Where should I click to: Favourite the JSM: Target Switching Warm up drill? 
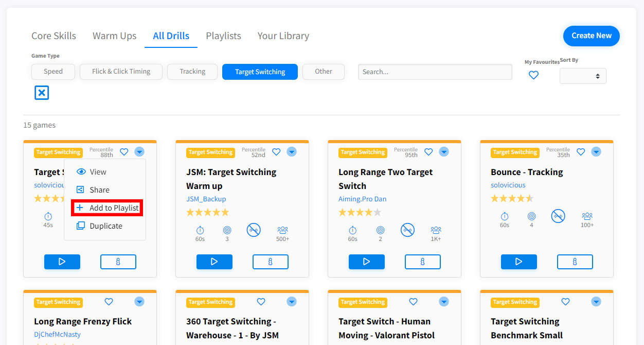pyautogui.click(x=276, y=152)
